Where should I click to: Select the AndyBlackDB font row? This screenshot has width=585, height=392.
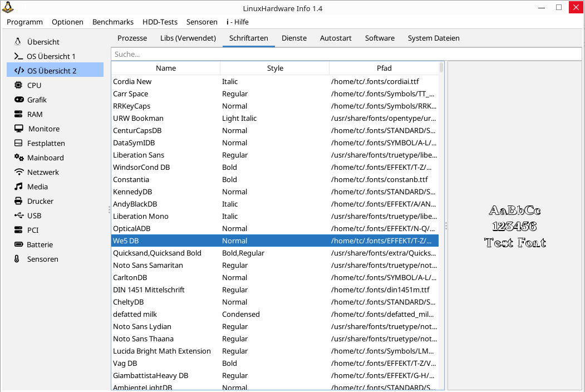tap(275, 204)
